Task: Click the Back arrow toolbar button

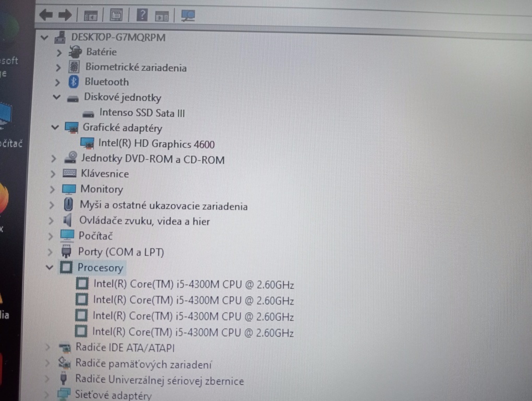Action: [46, 15]
